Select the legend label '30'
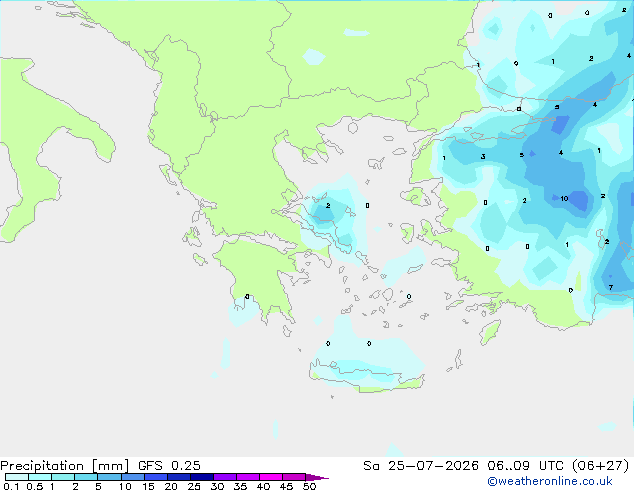 217,486
